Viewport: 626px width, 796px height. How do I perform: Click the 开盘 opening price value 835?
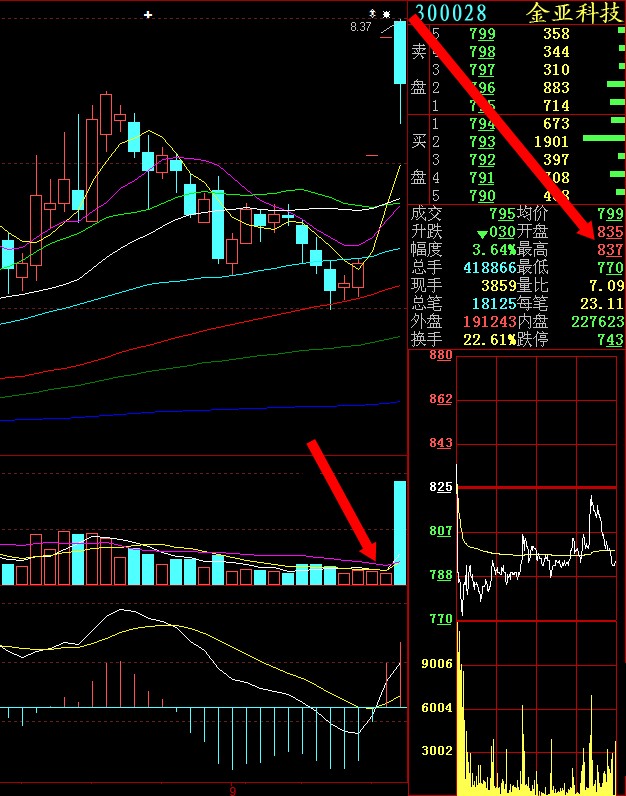[609, 232]
